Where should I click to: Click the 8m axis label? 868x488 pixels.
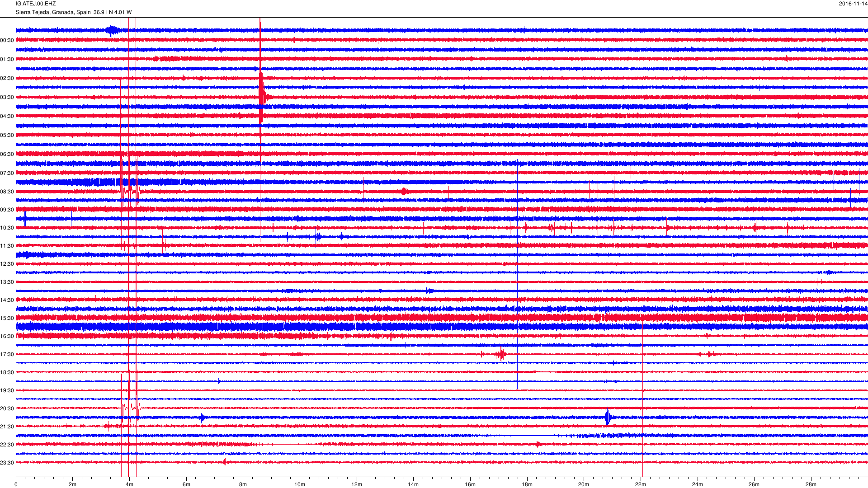click(x=243, y=484)
